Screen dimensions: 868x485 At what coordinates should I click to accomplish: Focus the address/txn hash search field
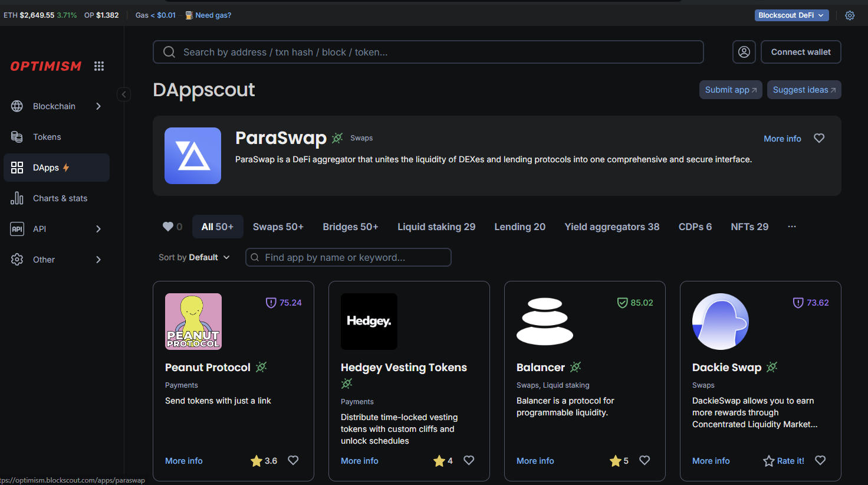(x=428, y=52)
